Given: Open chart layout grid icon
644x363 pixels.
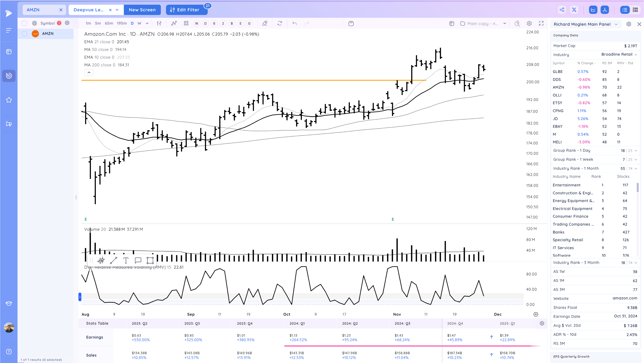Looking at the screenshot, I should 186,23.
